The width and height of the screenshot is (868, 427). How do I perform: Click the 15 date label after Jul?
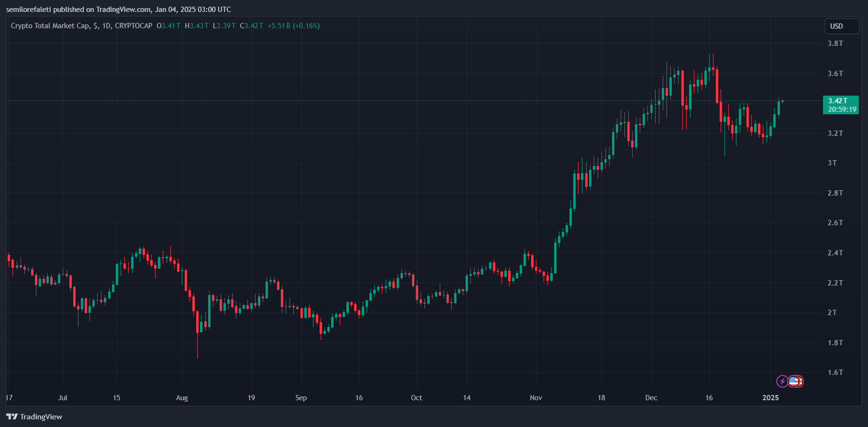[x=117, y=398]
